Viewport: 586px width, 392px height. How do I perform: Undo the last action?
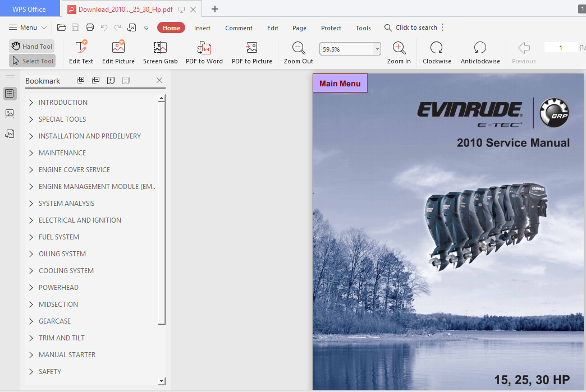tap(104, 27)
